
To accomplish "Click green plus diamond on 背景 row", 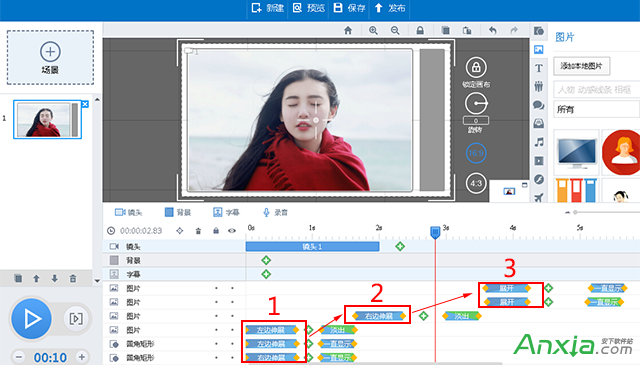I will click(266, 260).
